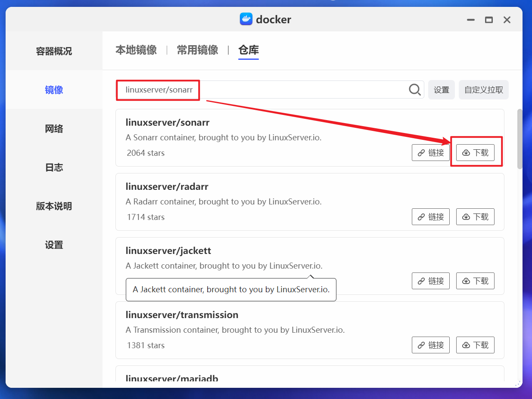Click the search magnifier icon
This screenshot has height=399, width=532.
coord(415,90)
